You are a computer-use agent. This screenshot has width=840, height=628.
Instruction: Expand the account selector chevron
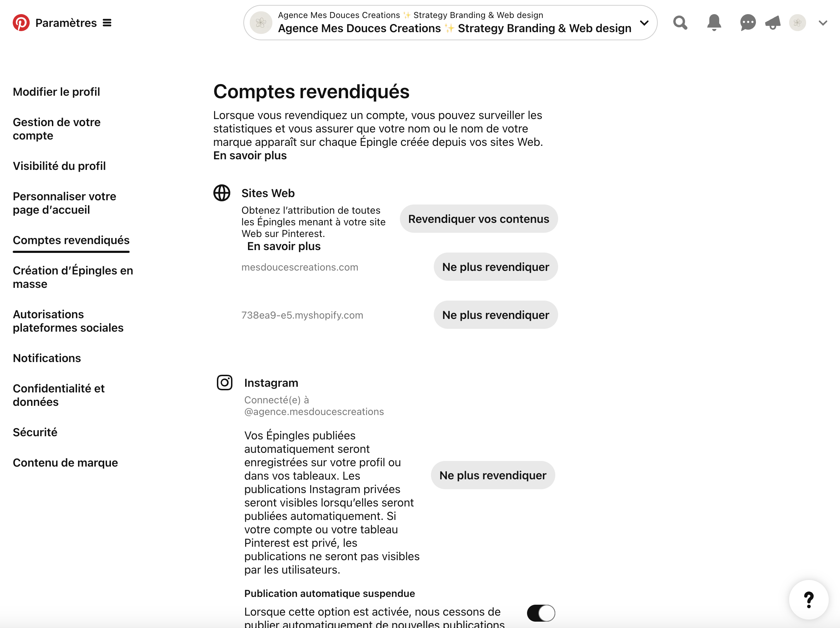click(644, 23)
